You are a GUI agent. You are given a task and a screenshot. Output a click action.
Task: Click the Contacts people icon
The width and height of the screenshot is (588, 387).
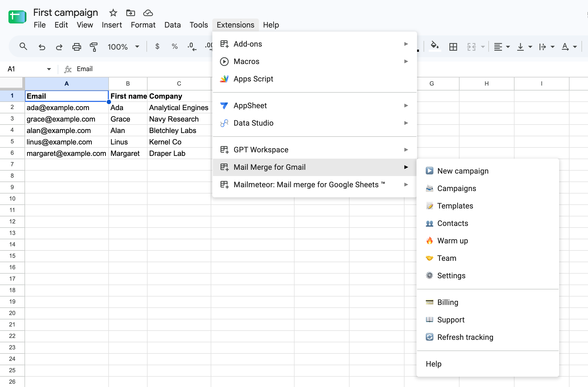pos(429,223)
